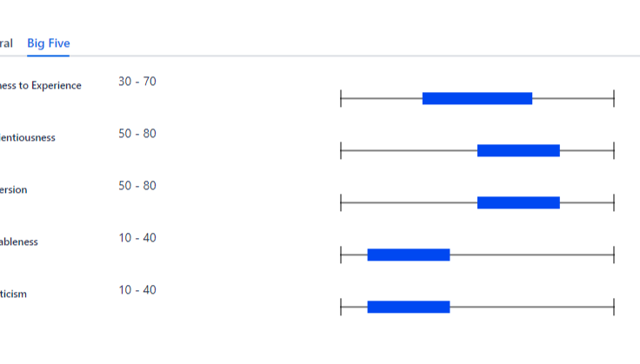Click the Extraversion 50 - 80 range value

137,186
